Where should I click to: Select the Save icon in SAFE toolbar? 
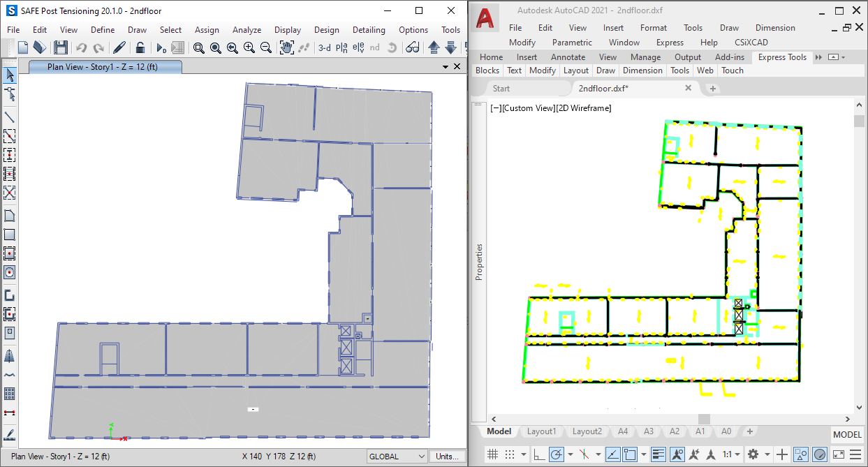click(x=60, y=49)
